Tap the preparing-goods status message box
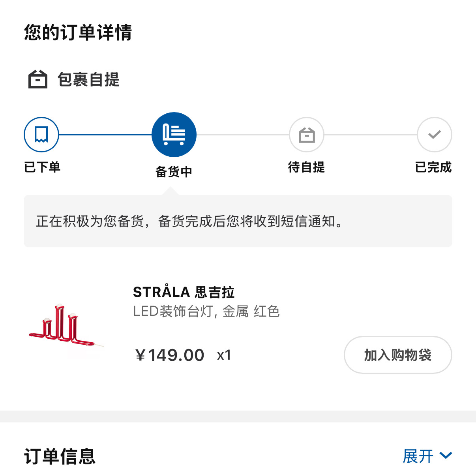Viewport: 476px width, 469px height. [238, 221]
